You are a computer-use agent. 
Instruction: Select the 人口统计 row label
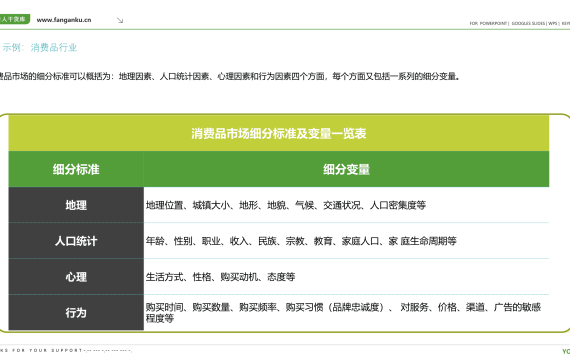click(76, 241)
